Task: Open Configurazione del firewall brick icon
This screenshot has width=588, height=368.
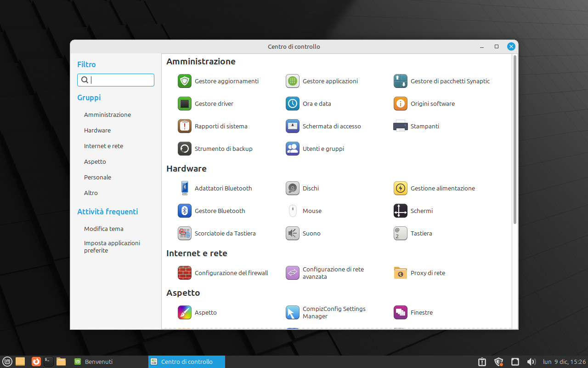Action: [x=185, y=273]
